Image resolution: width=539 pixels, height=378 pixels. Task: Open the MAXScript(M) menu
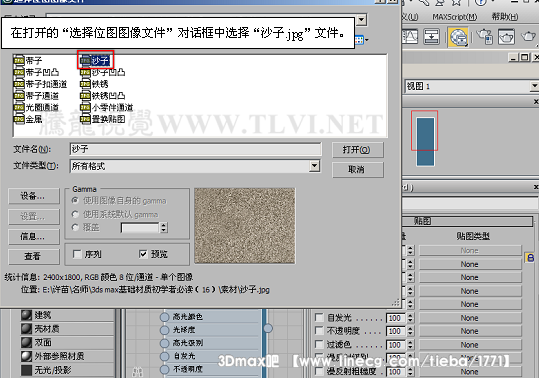click(x=454, y=16)
